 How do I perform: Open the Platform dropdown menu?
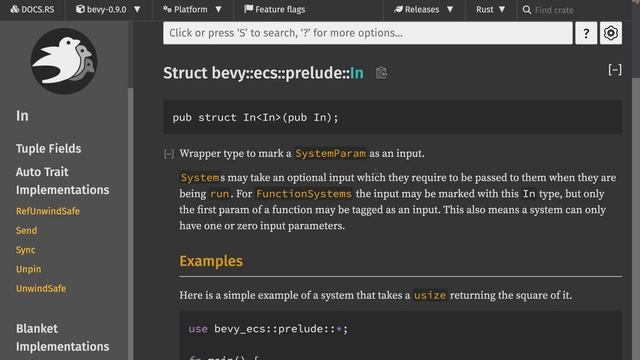click(192, 9)
